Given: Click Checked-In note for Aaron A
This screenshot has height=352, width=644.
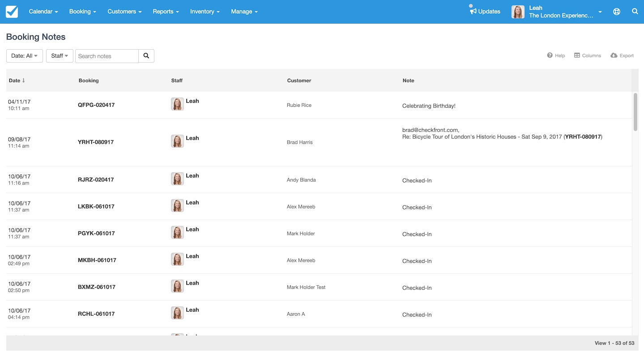Looking at the screenshot, I should [x=417, y=315].
